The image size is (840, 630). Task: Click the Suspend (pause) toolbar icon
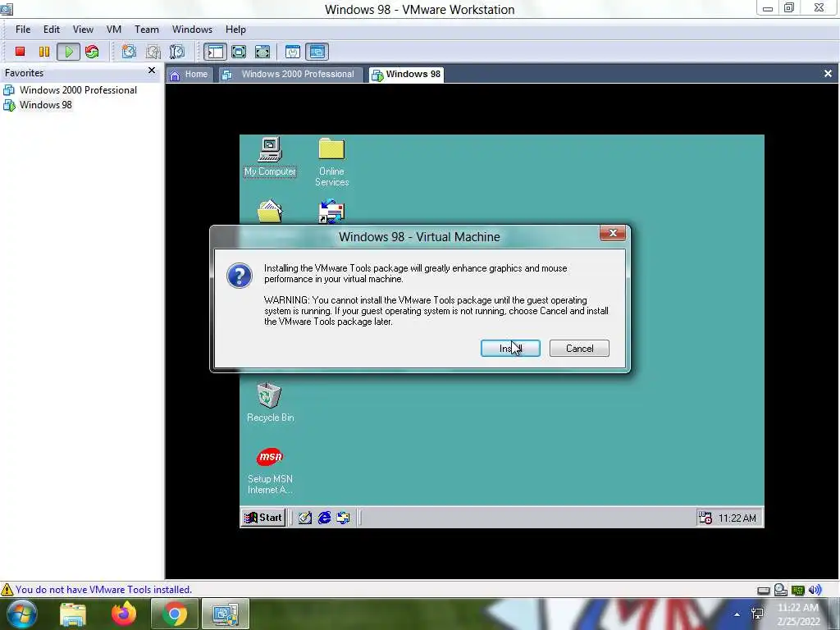44,52
